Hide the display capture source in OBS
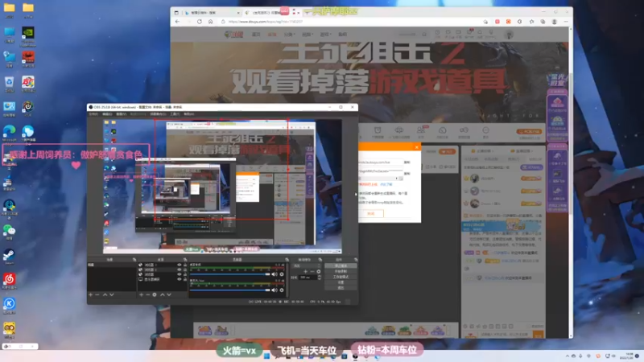 (179, 279)
